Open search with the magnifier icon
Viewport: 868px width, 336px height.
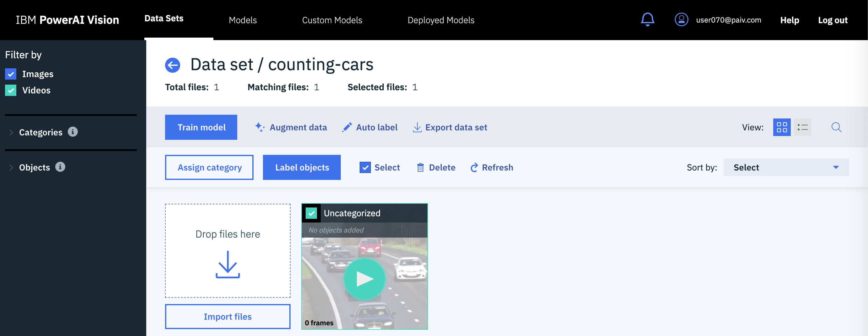coord(836,127)
